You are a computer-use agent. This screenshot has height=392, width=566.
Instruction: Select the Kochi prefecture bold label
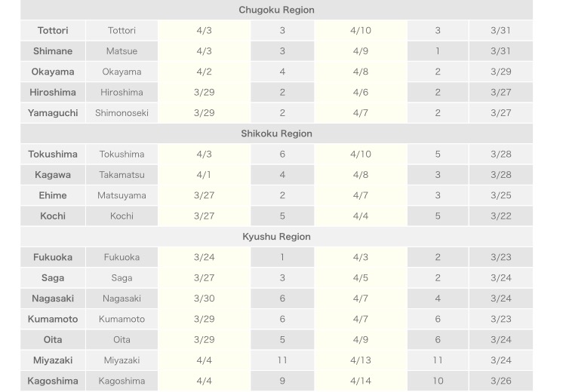click(x=53, y=216)
